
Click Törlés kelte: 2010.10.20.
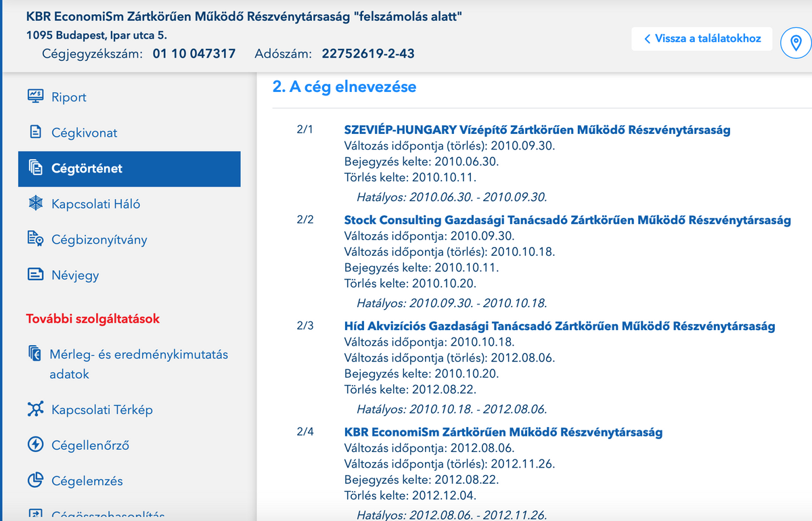pos(411,283)
